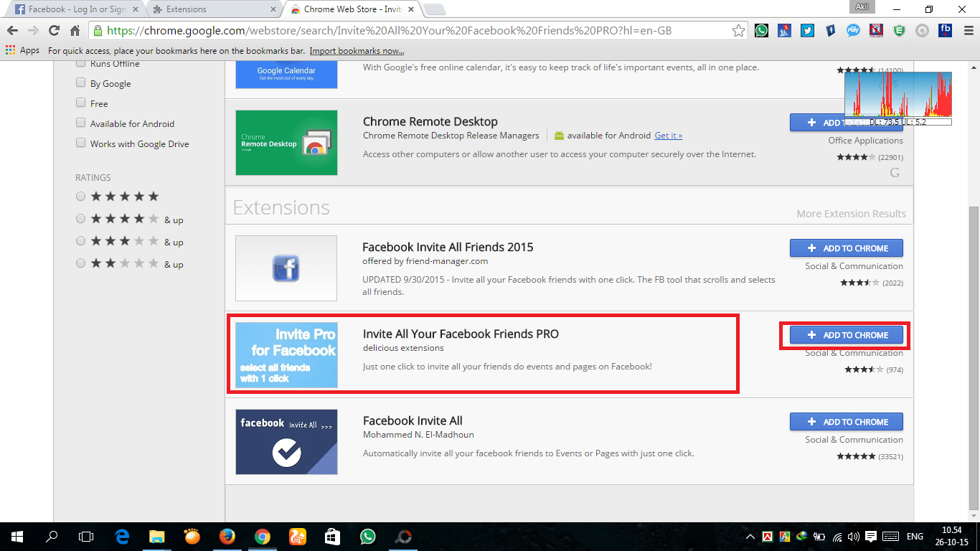Click 'Import bookmarks now...' link
Image resolution: width=980 pixels, height=551 pixels.
(357, 51)
